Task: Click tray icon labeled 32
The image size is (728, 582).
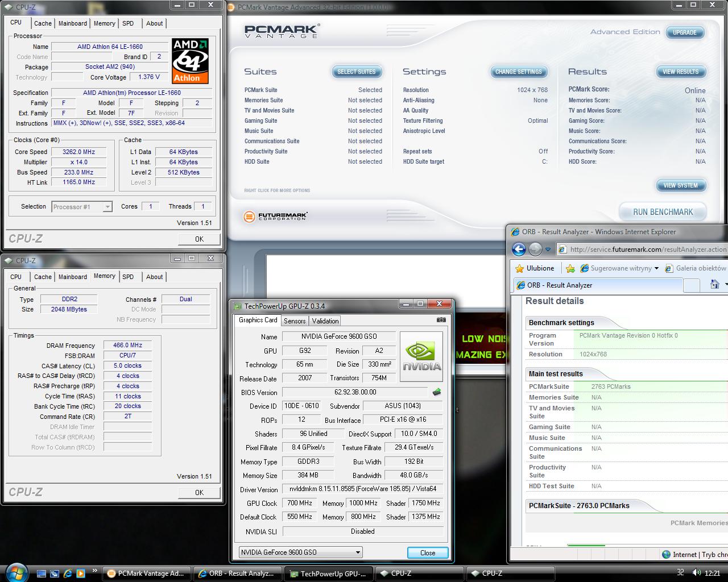Action: [x=680, y=573]
